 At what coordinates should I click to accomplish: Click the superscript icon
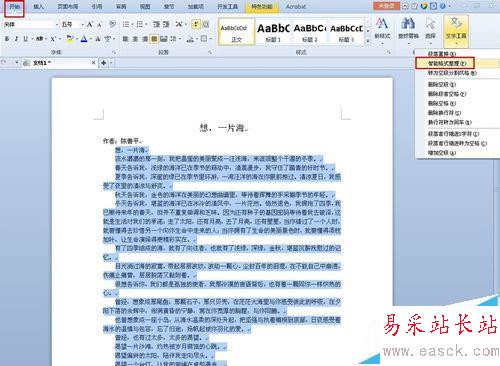53,39
